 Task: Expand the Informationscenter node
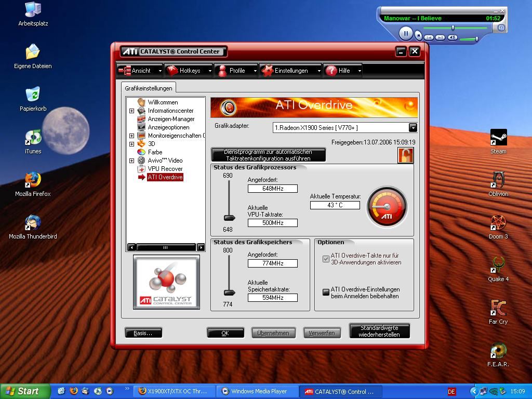coord(131,111)
